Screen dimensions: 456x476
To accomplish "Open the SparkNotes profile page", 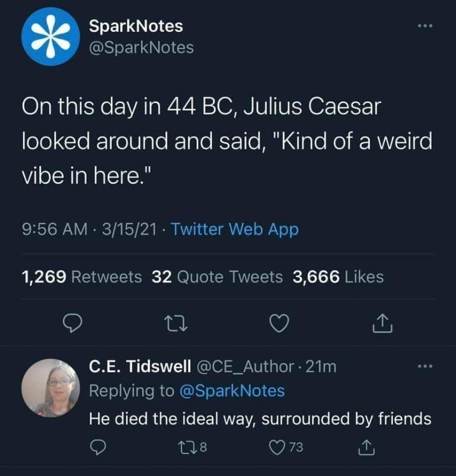I will [134, 25].
